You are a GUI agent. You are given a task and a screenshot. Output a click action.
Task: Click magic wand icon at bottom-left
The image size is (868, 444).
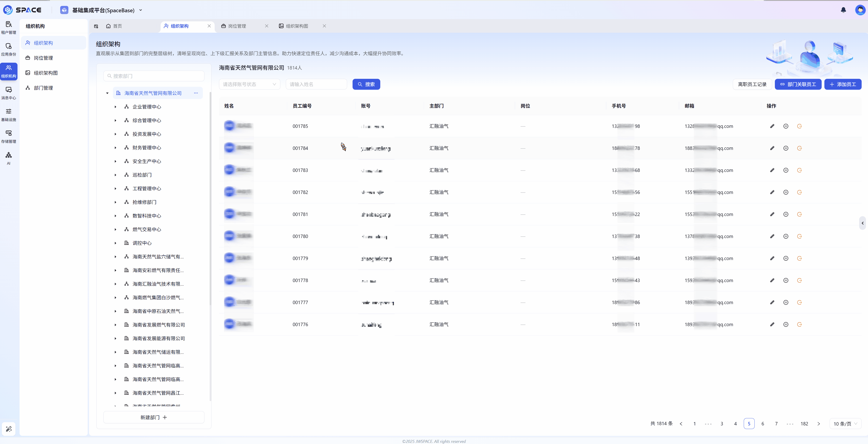[9, 429]
